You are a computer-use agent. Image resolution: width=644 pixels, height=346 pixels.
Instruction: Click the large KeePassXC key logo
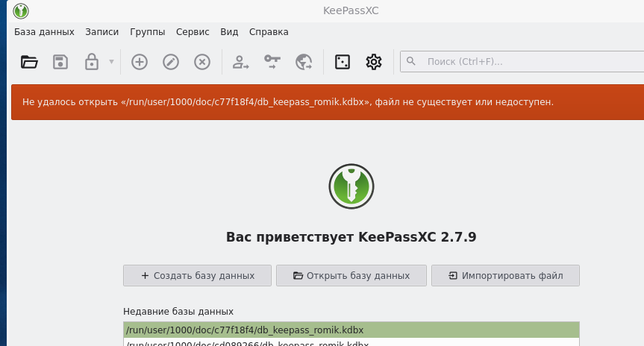tap(351, 186)
